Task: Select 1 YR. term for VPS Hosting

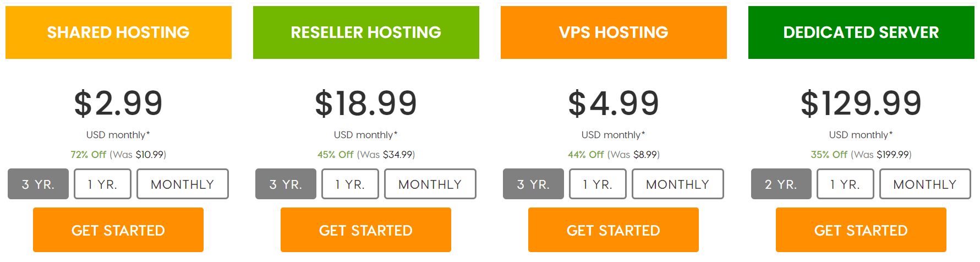Action: coord(598,184)
